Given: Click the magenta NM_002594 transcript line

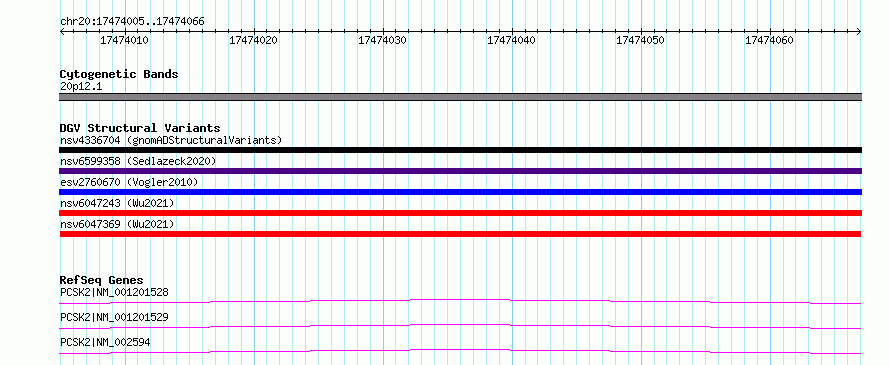Looking at the screenshot, I should click(460, 351).
